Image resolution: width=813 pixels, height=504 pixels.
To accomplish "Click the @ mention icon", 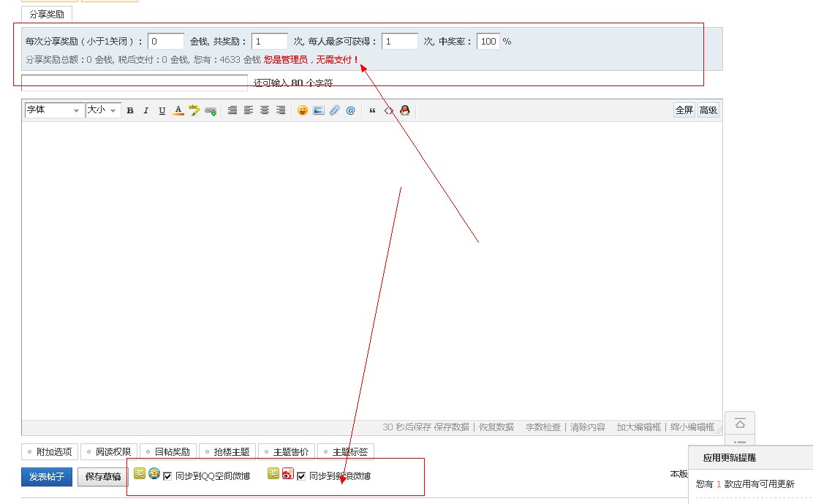I will [x=350, y=110].
